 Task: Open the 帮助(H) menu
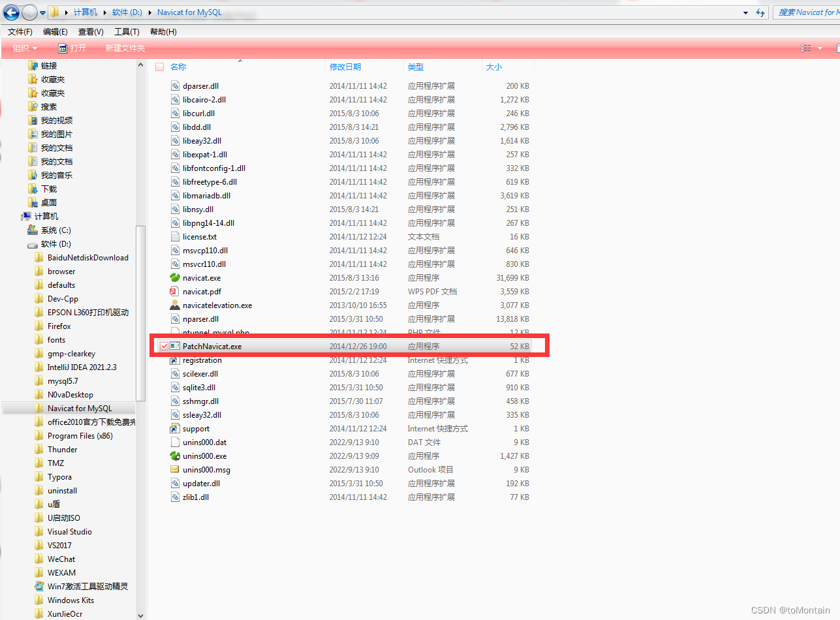coord(163,31)
